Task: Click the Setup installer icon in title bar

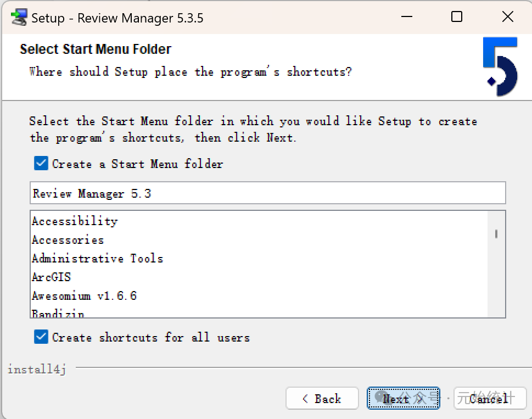Action: tap(19, 18)
